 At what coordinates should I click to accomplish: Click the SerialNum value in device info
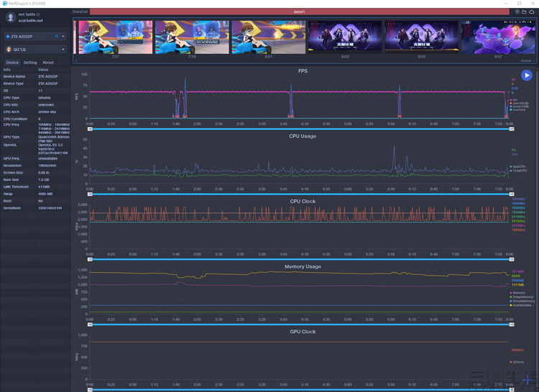(50, 208)
